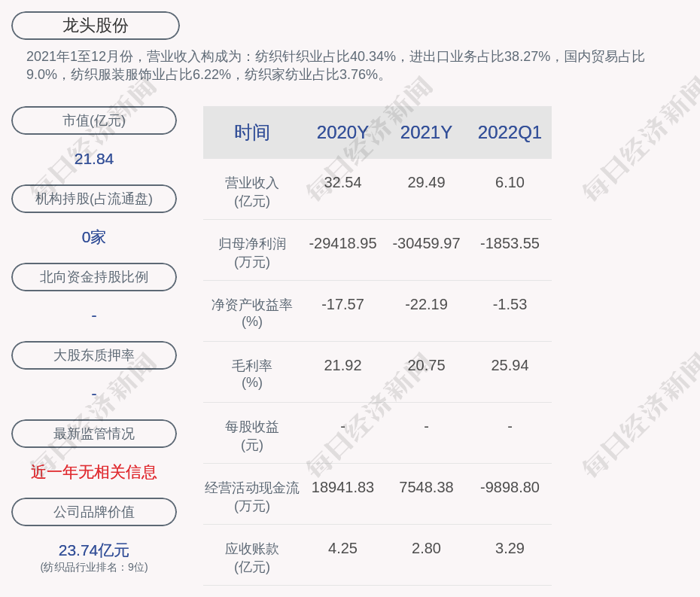700x597 pixels.
Task: Click the 营业收入 row label
Action: tap(252, 191)
